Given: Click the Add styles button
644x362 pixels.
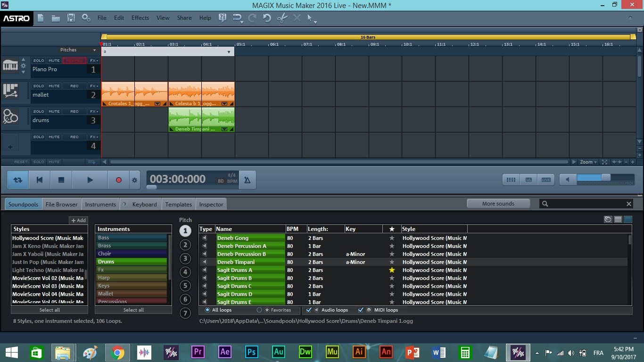Looking at the screenshot, I should point(78,220).
